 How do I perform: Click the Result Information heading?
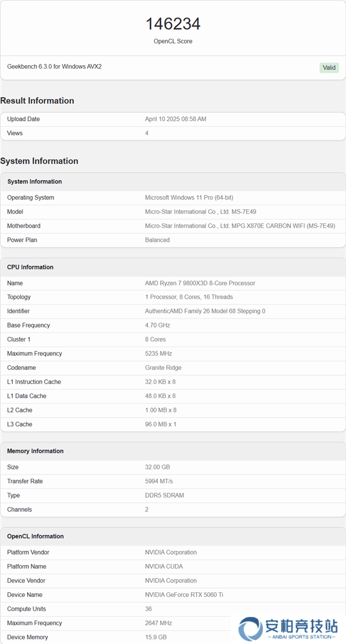pyautogui.click(x=37, y=101)
